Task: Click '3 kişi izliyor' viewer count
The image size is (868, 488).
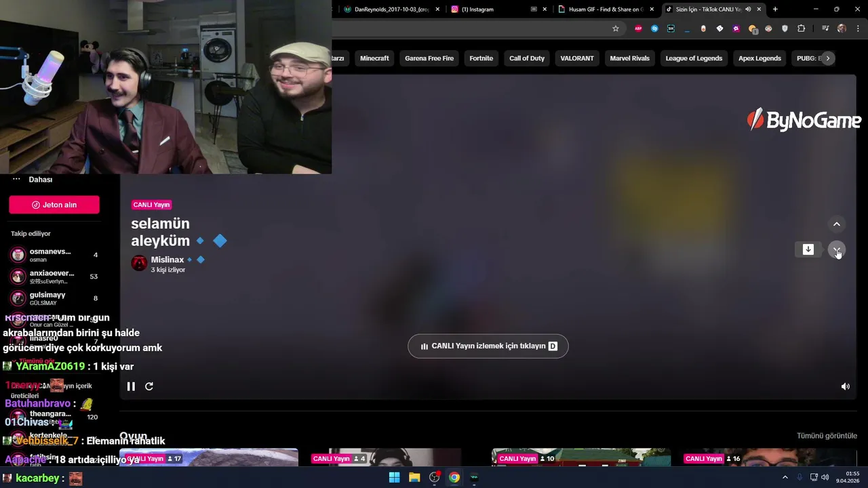Action: tap(168, 270)
